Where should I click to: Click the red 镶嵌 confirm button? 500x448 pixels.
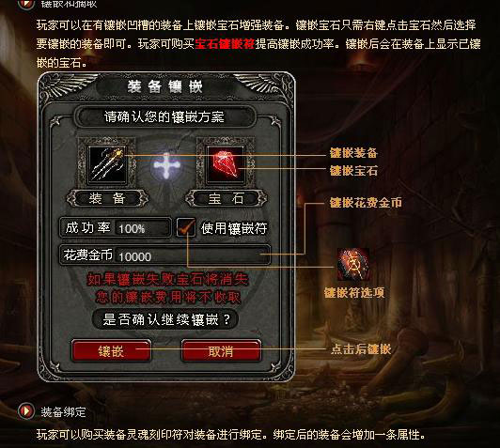pyautogui.click(x=111, y=351)
